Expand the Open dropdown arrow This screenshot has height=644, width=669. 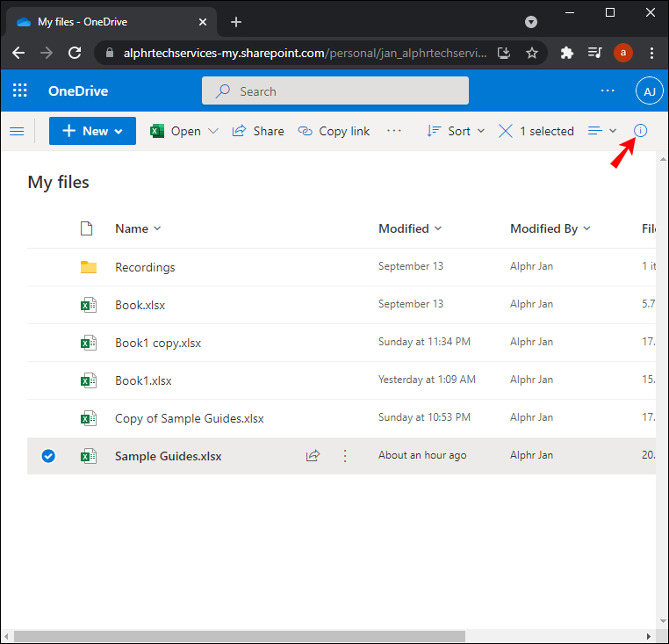click(x=212, y=131)
